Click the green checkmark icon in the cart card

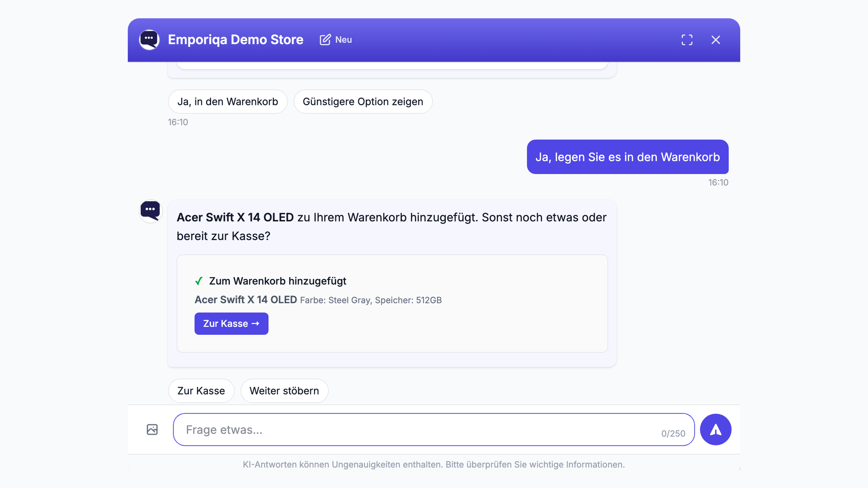click(198, 281)
